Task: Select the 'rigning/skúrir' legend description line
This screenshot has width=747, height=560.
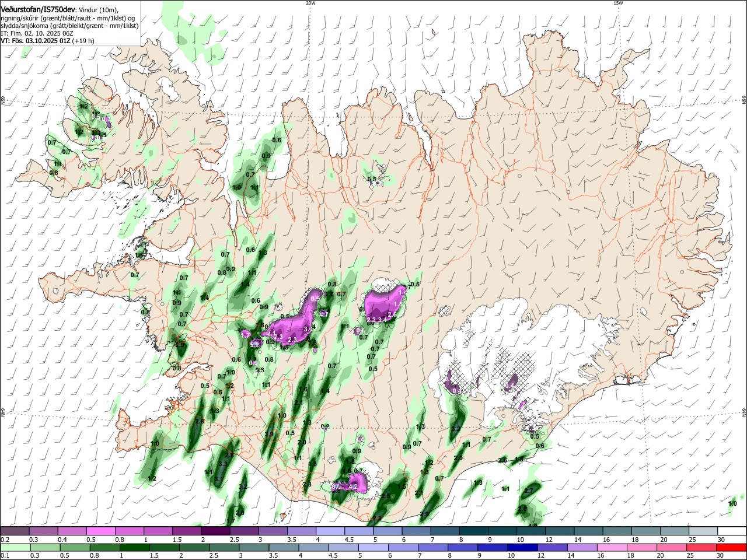Action: tap(68, 19)
